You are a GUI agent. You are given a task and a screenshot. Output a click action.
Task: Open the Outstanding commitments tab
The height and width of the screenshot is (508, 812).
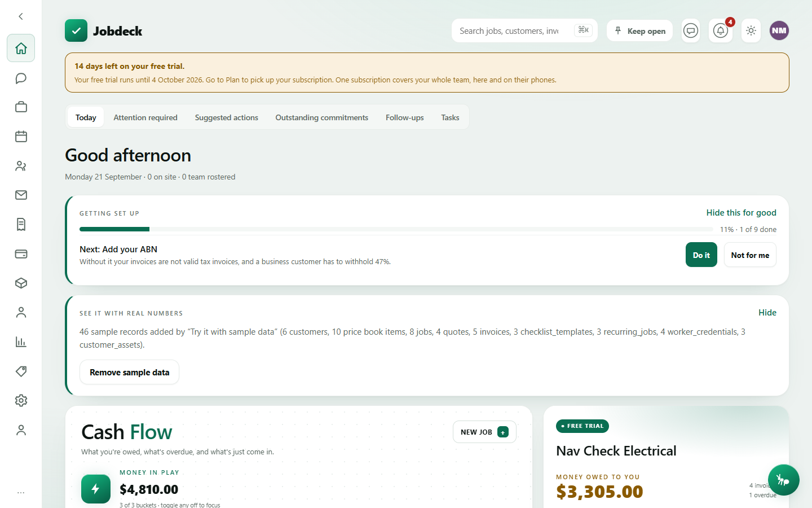pos(322,117)
